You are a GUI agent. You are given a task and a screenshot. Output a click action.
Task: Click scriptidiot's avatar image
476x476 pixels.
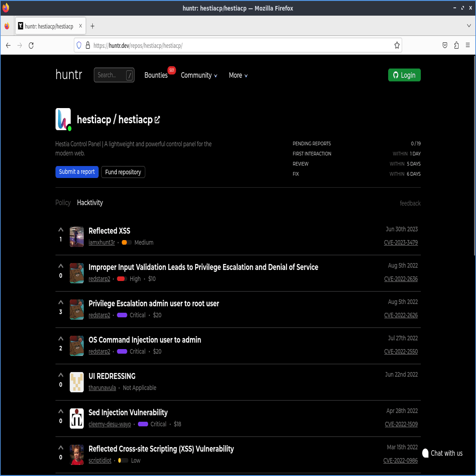click(x=76, y=455)
